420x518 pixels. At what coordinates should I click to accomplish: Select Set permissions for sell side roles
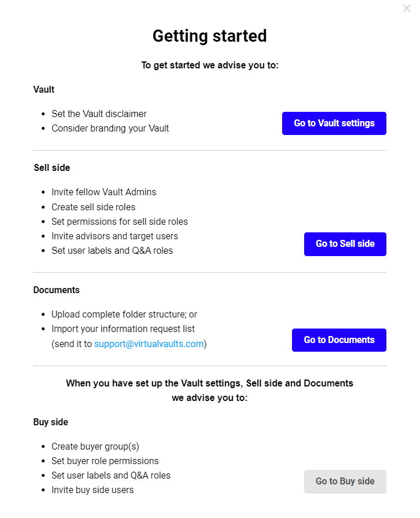(119, 221)
